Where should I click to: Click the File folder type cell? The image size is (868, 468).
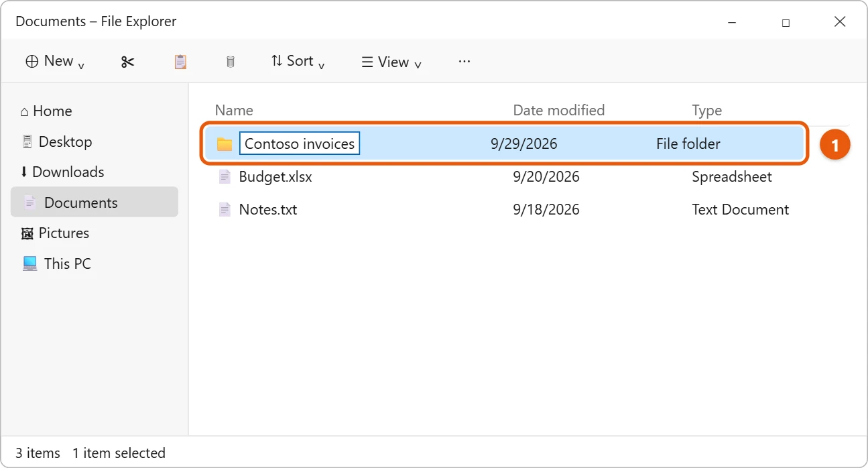point(688,144)
